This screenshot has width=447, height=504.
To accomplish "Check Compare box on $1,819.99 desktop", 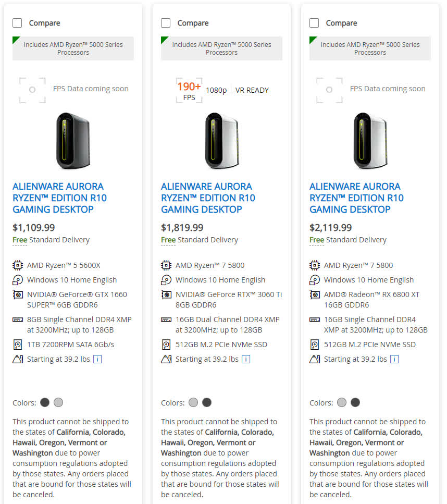I will [166, 23].
